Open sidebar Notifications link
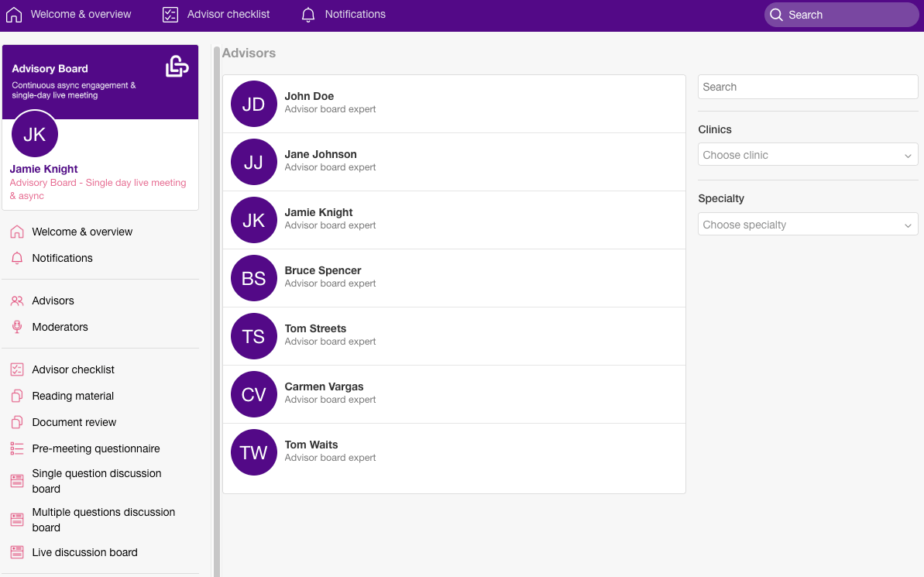Image resolution: width=924 pixels, height=577 pixels. pos(63,258)
